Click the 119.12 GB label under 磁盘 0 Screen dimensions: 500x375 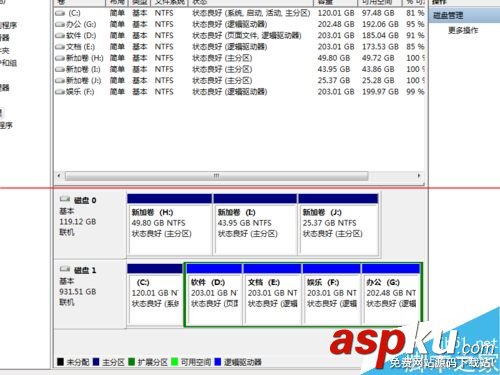pyautogui.click(x=78, y=222)
